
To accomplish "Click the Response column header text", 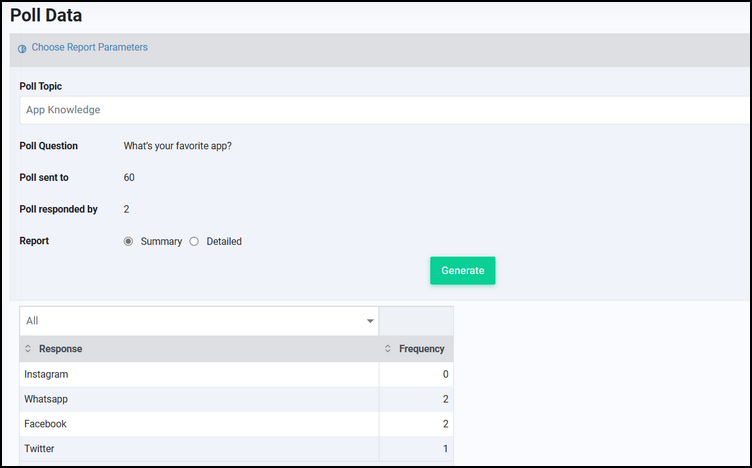I will coord(60,349).
